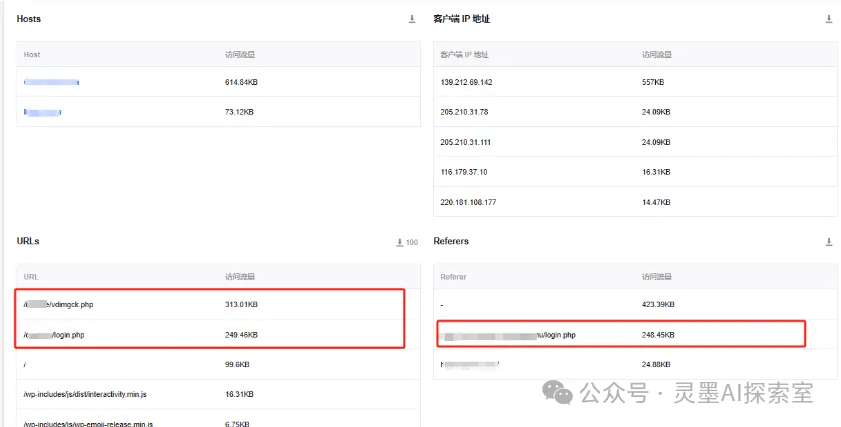841x427 pixels.
Task: Export the Referers table via its download icon
Action: click(x=828, y=242)
